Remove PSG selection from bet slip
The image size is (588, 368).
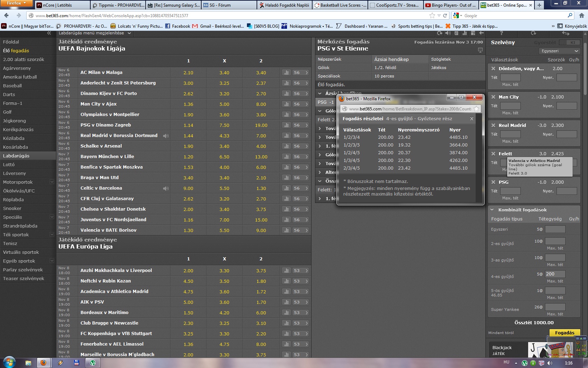(493, 182)
